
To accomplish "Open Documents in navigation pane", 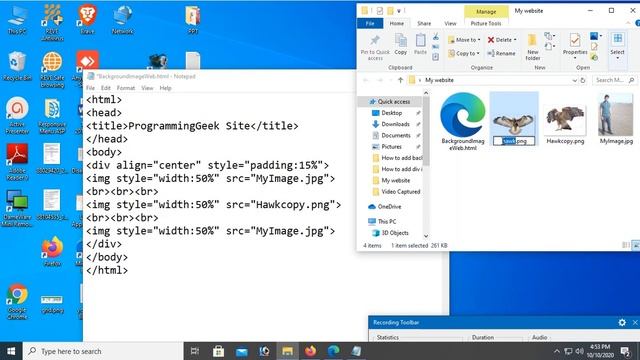I will pos(396,135).
